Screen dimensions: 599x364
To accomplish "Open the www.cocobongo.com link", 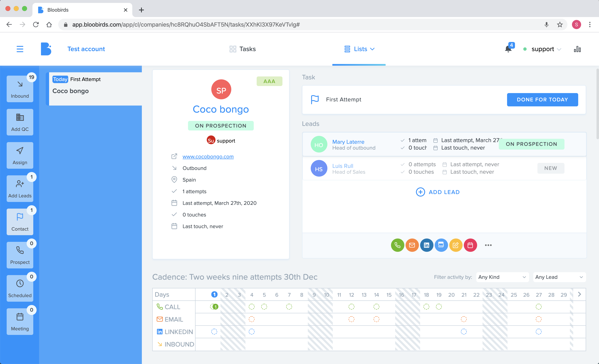I will pyautogui.click(x=208, y=156).
